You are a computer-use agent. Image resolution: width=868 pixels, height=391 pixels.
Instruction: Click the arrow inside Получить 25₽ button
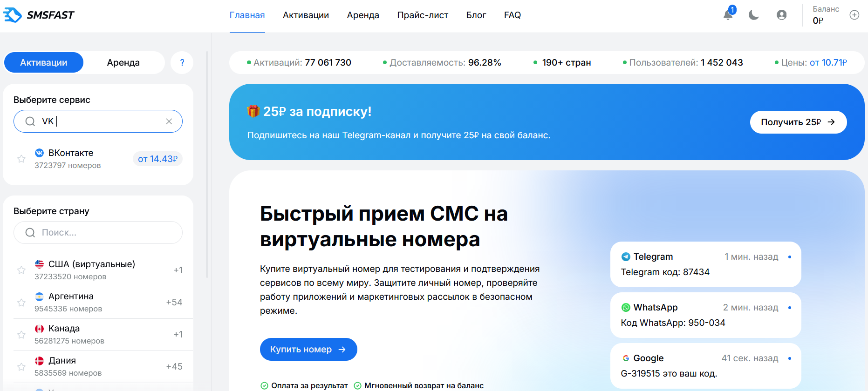831,122
